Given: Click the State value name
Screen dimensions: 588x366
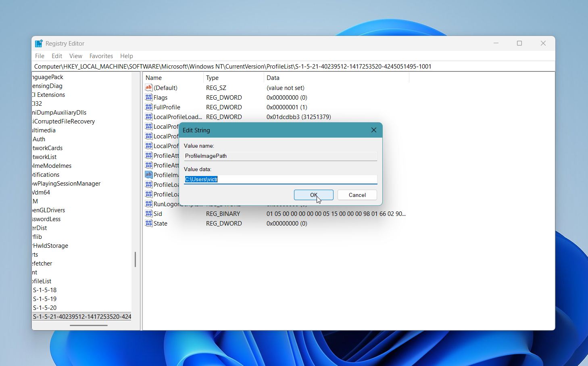Looking at the screenshot, I should [x=161, y=223].
